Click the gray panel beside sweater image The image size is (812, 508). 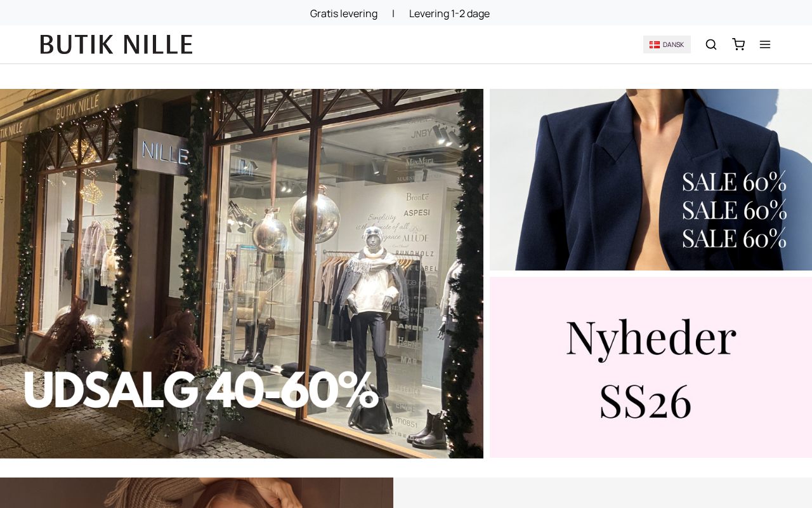pyautogui.click(x=603, y=493)
